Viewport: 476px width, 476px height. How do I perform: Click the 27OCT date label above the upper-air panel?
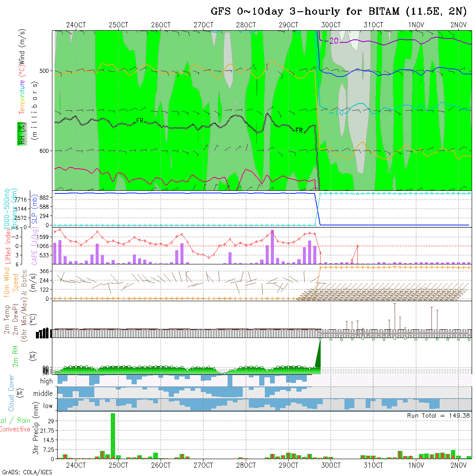click(x=203, y=25)
